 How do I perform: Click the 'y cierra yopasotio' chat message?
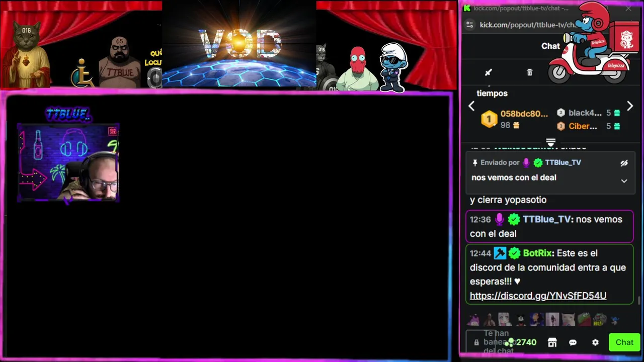tap(508, 200)
